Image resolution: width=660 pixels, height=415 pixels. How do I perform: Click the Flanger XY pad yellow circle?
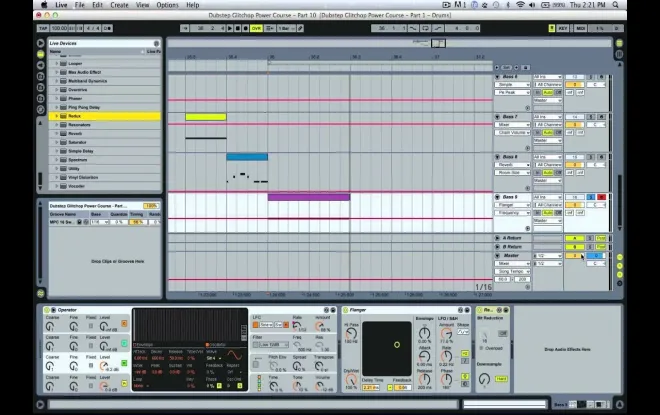[397, 345]
